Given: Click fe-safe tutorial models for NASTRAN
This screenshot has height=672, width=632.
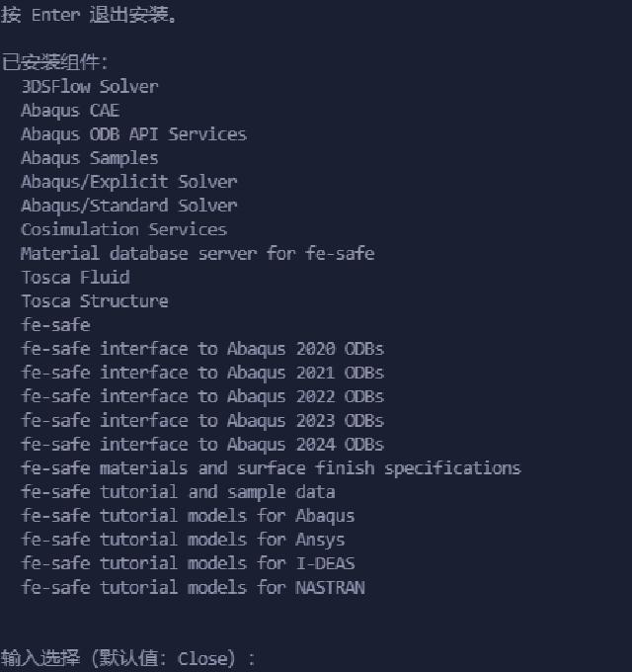Looking at the screenshot, I should (x=193, y=587).
